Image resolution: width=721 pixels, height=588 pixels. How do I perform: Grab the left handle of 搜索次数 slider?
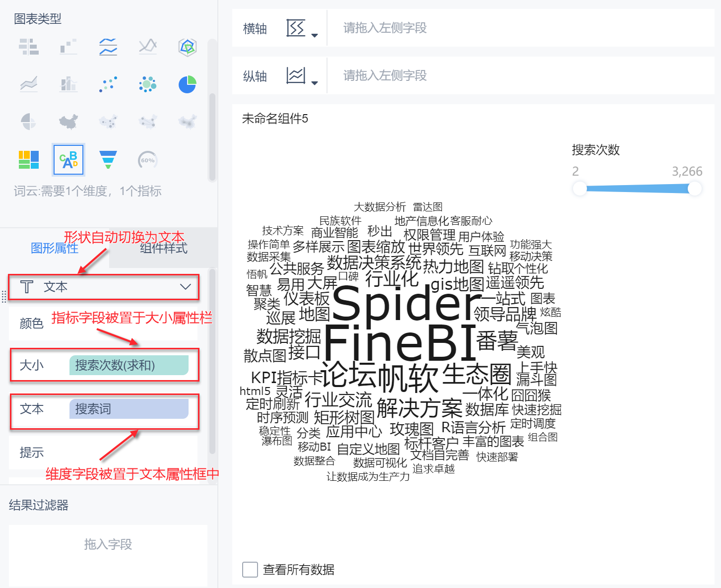(x=580, y=189)
